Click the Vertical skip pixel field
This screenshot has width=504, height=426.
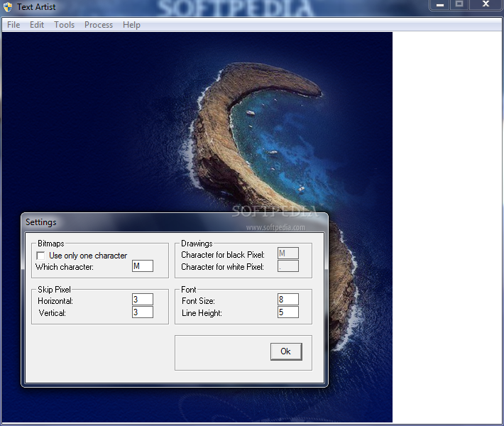tap(143, 312)
